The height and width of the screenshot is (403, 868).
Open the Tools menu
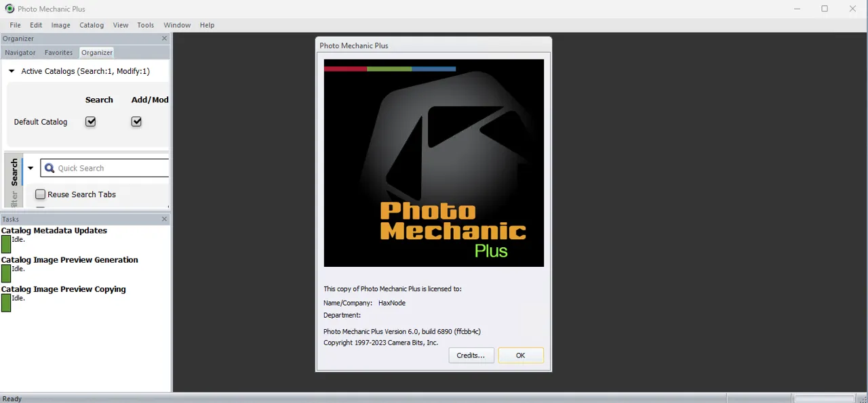coord(146,25)
